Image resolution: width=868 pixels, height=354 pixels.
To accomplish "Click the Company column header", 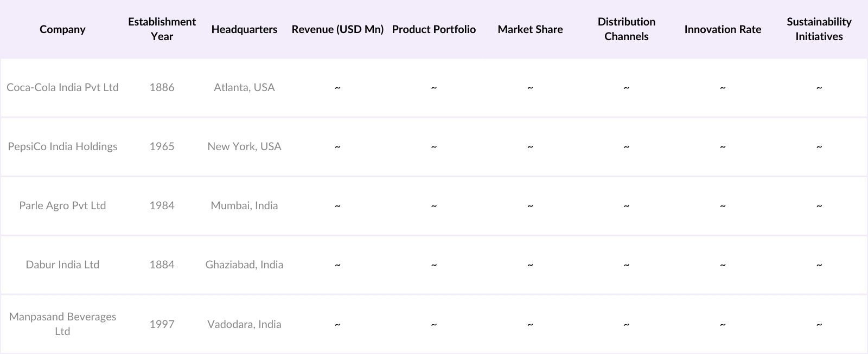I will 62,29.
